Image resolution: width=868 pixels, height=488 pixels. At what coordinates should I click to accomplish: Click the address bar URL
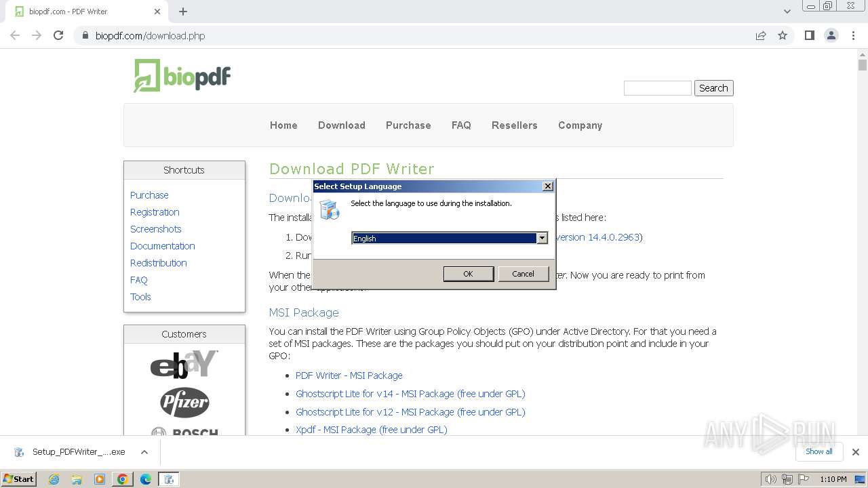[x=150, y=36]
